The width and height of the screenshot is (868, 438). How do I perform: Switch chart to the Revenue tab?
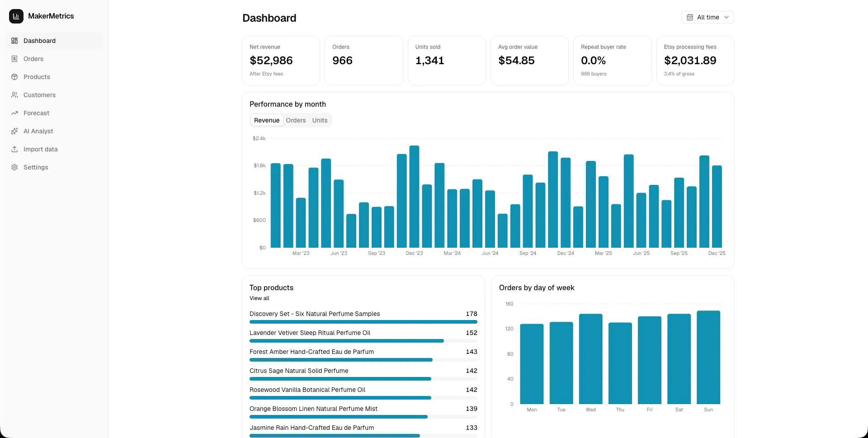point(267,120)
